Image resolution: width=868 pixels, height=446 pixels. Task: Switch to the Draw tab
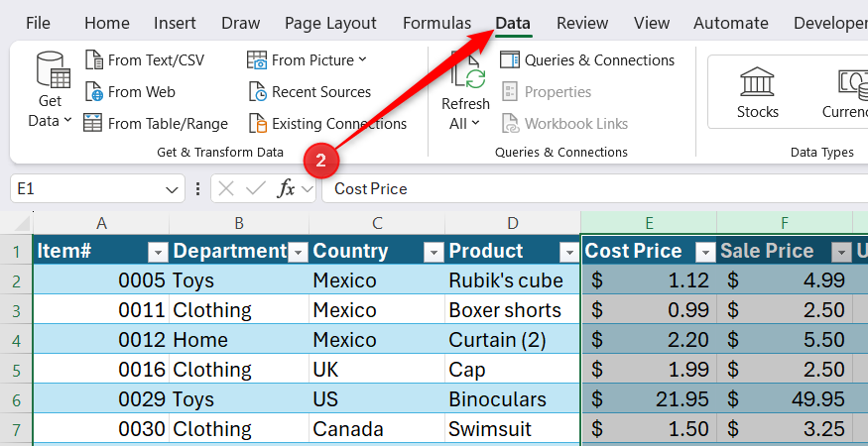(240, 23)
